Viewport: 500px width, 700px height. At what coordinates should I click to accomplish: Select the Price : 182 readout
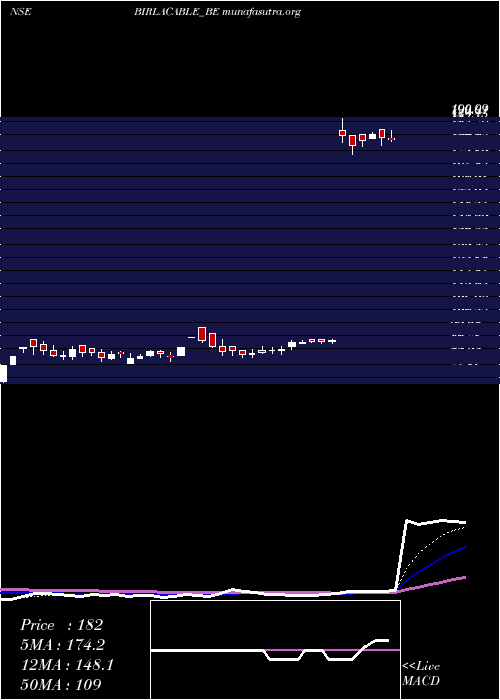pos(62,625)
